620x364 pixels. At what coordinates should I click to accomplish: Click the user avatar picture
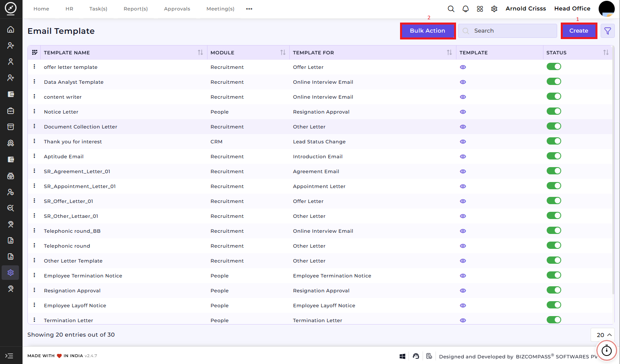(x=606, y=9)
